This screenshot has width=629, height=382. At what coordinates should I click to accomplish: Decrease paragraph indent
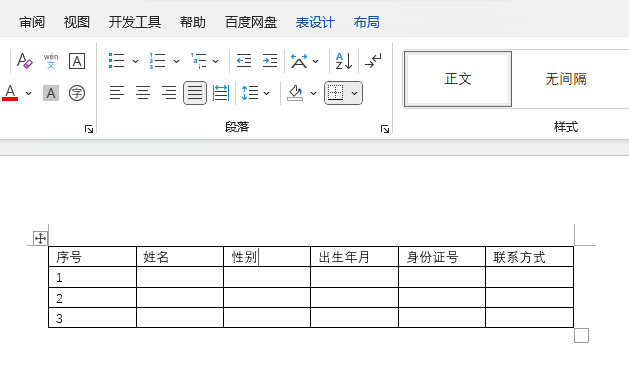243,61
